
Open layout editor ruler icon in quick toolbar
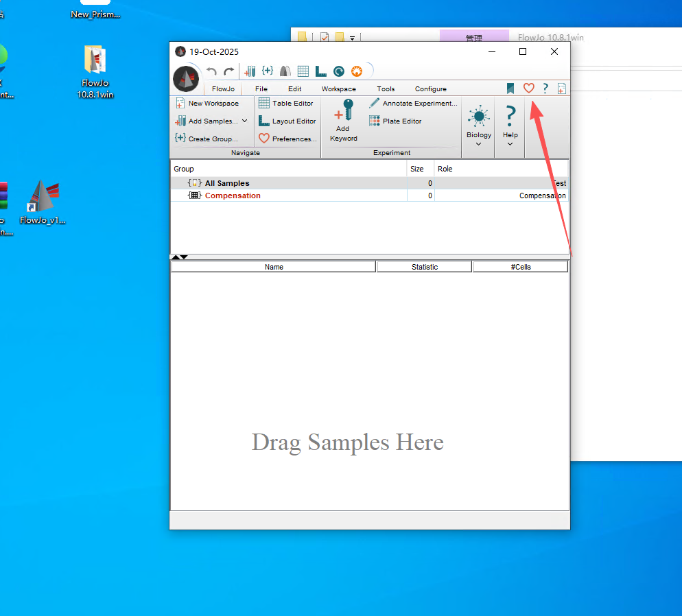[320, 71]
